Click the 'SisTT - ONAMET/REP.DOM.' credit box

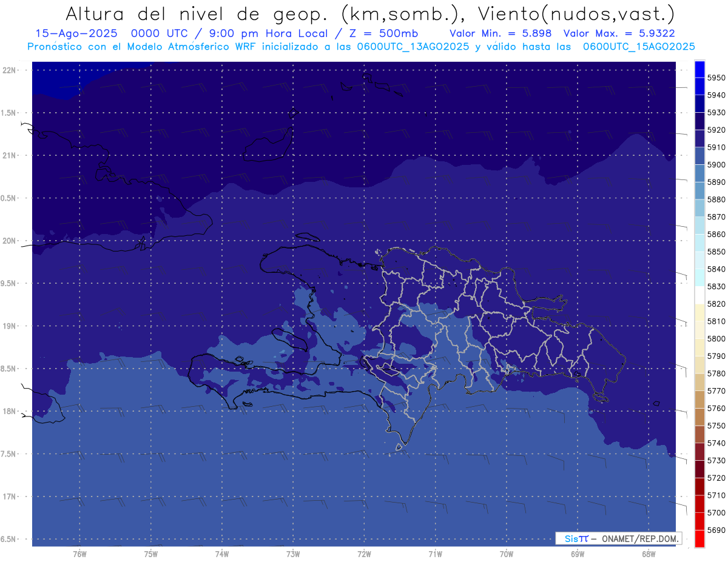(x=618, y=538)
